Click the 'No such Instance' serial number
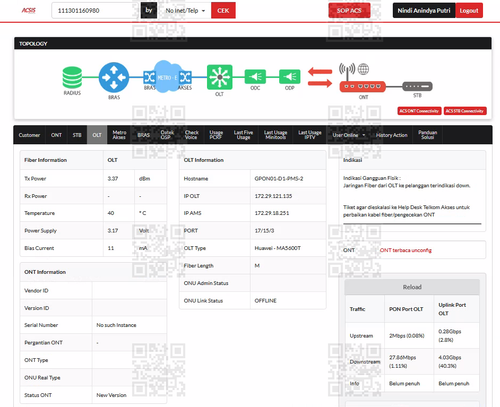 click(116, 325)
